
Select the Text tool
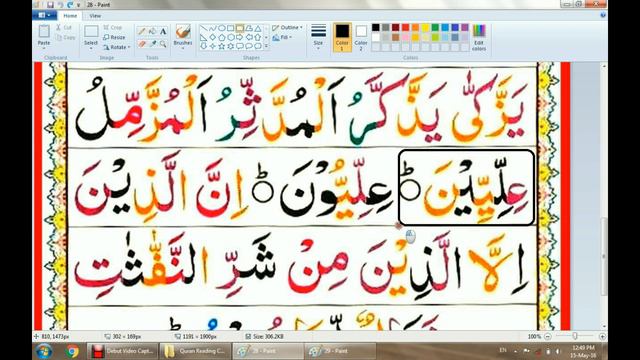pos(163,31)
